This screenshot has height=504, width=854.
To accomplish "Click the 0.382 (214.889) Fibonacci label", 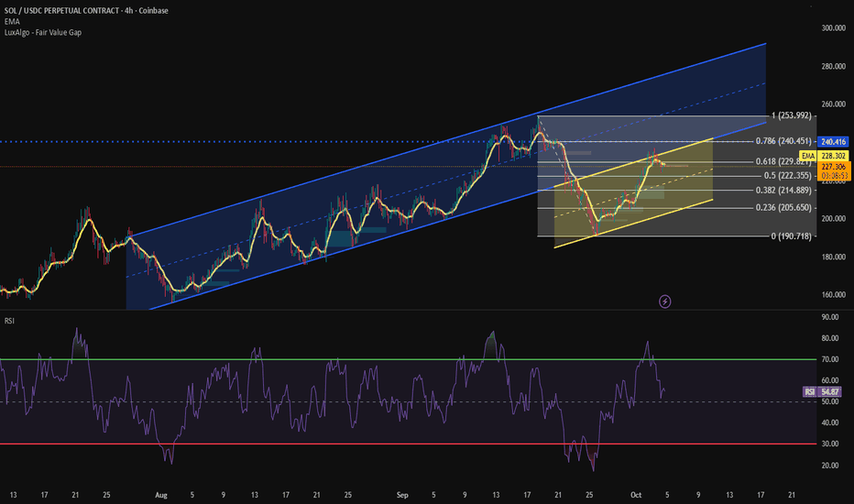I will [783, 191].
